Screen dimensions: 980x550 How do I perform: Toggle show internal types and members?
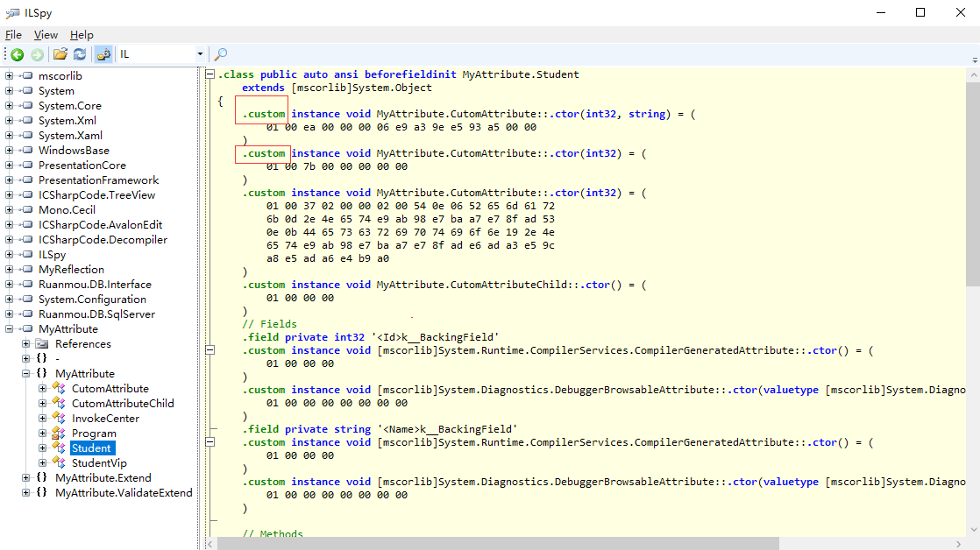coord(103,54)
